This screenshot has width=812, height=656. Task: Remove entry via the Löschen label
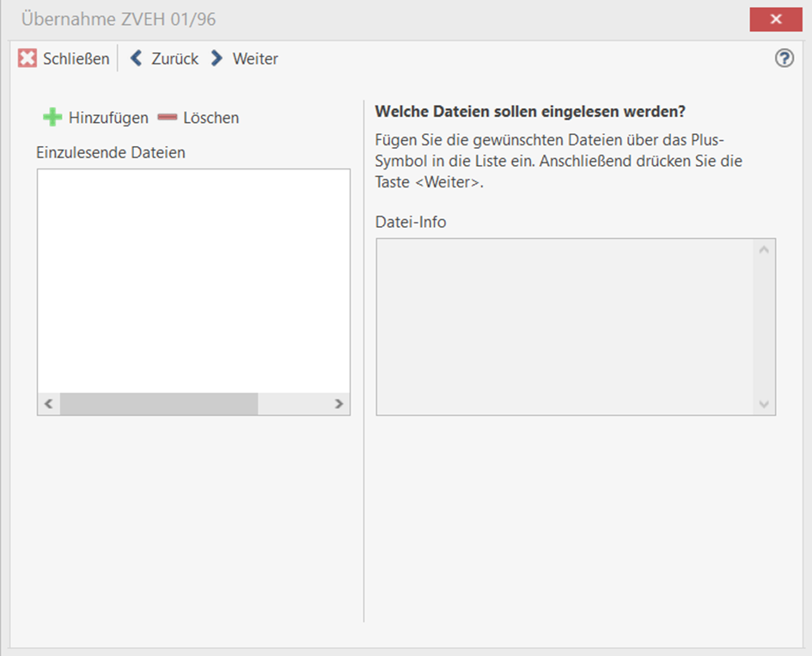pyautogui.click(x=211, y=118)
